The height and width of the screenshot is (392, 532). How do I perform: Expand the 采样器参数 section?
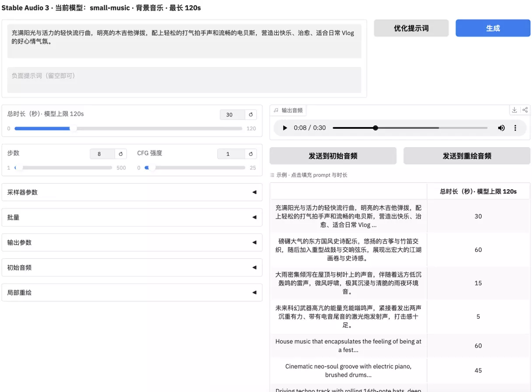tap(132, 192)
